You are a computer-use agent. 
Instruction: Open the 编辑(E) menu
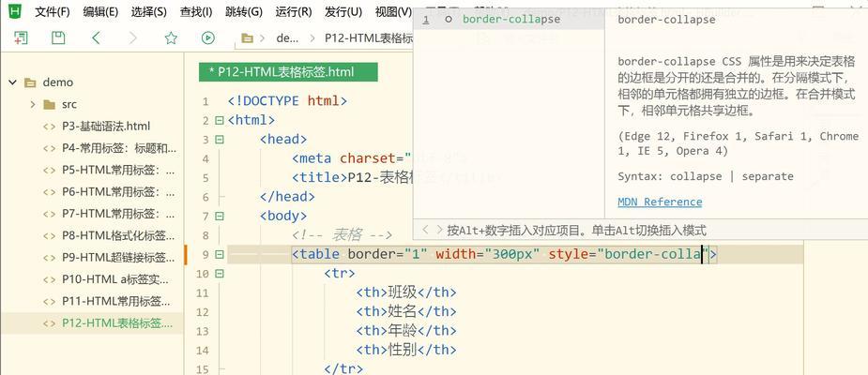point(100,11)
